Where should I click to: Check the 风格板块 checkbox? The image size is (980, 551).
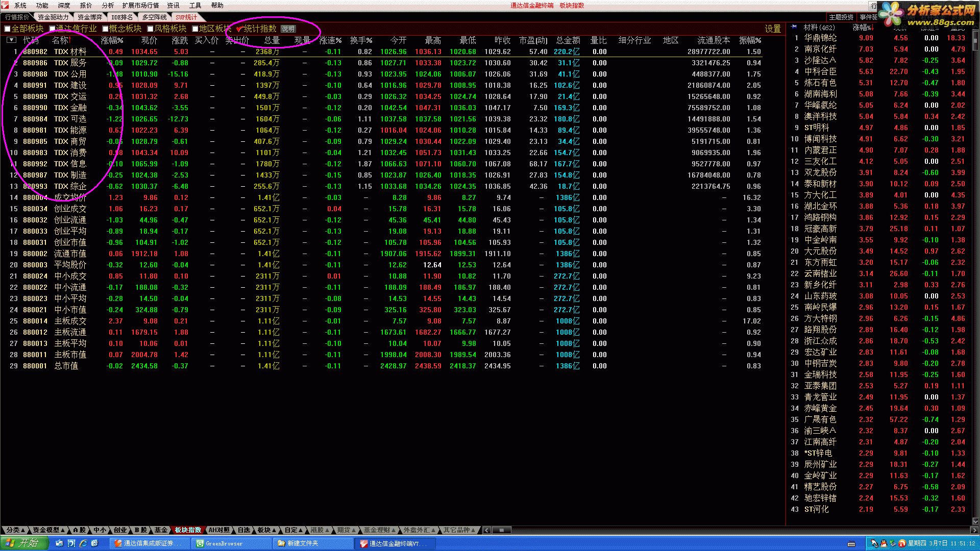click(150, 29)
